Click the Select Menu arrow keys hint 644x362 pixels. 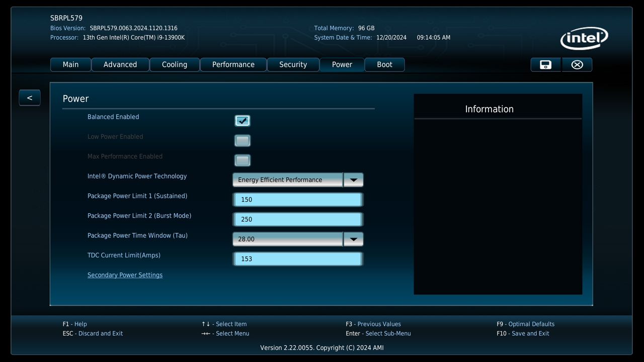(x=225, y=334)
